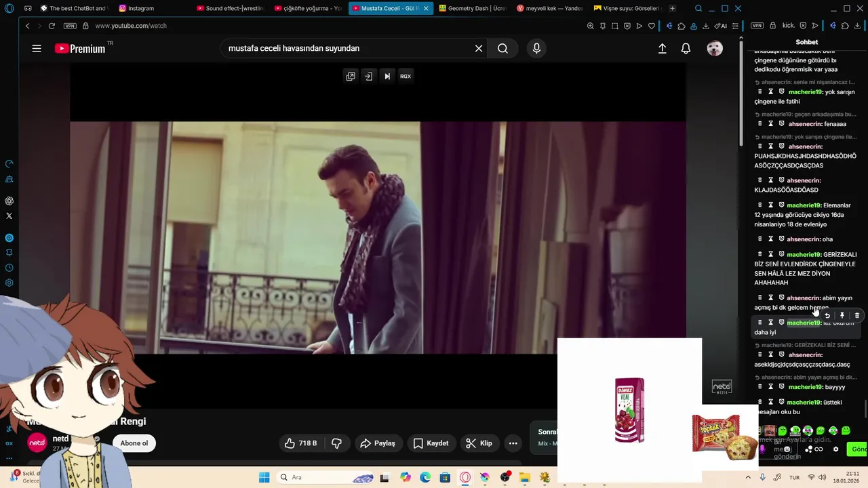This screenshot has width=868, height=488.
Task: Open sidebar settings gear icon
Action: 9,283
